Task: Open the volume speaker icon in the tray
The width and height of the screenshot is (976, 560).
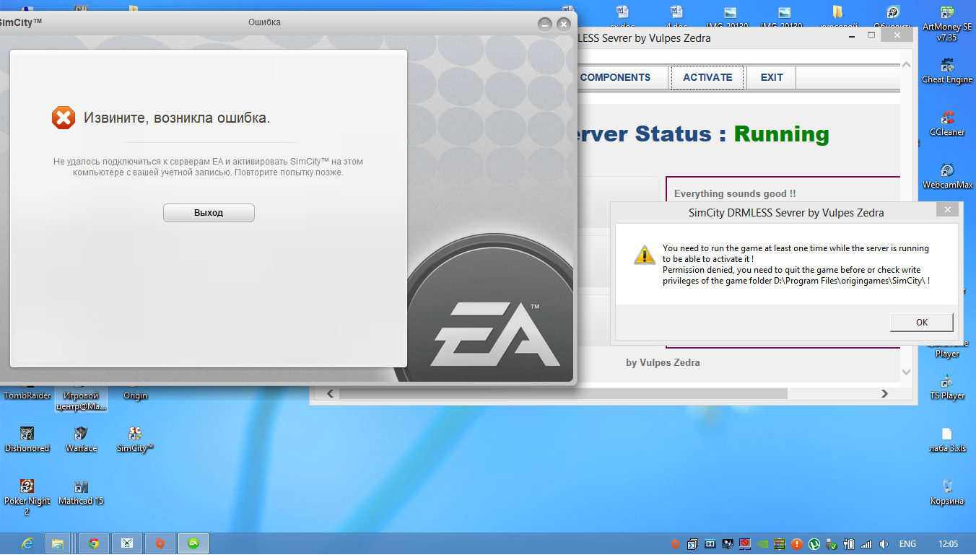Action: coord(883,544)
